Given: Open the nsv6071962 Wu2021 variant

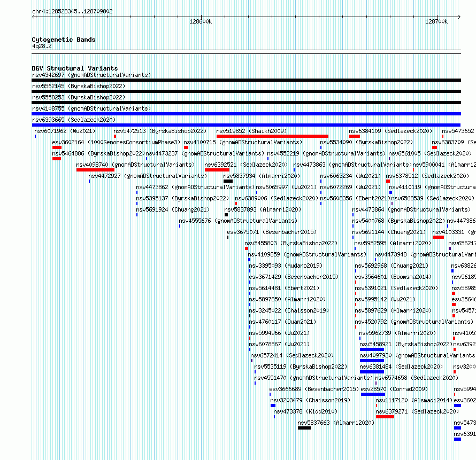Looking at the screenshot, I should tap(65, 131).
